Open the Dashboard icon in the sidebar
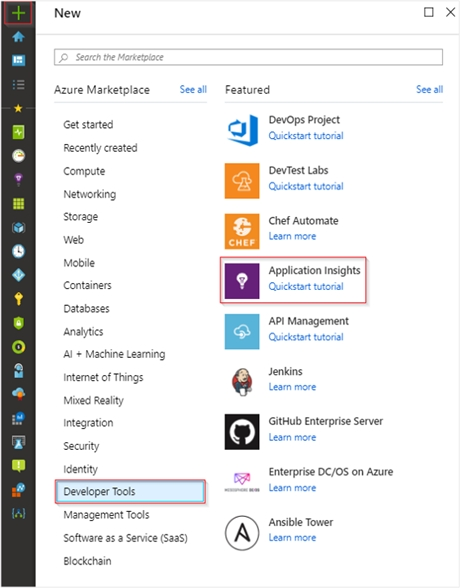460x588 pixels. coord(18,60)
